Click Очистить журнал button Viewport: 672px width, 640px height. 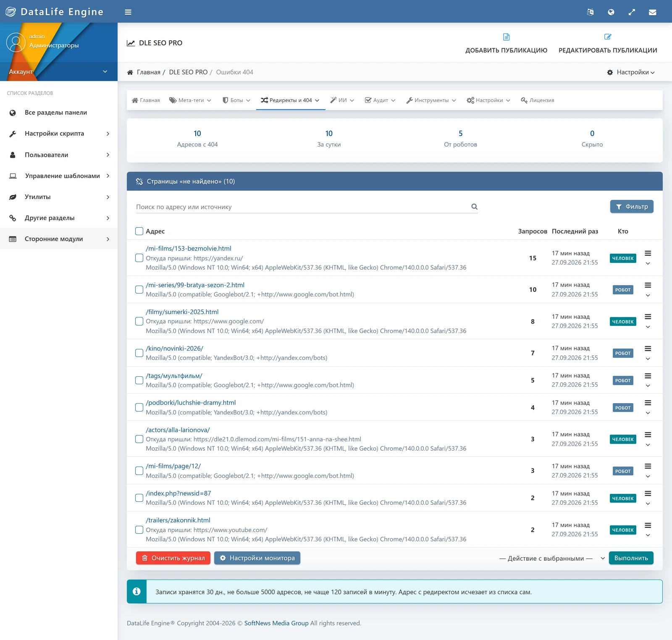173,558
